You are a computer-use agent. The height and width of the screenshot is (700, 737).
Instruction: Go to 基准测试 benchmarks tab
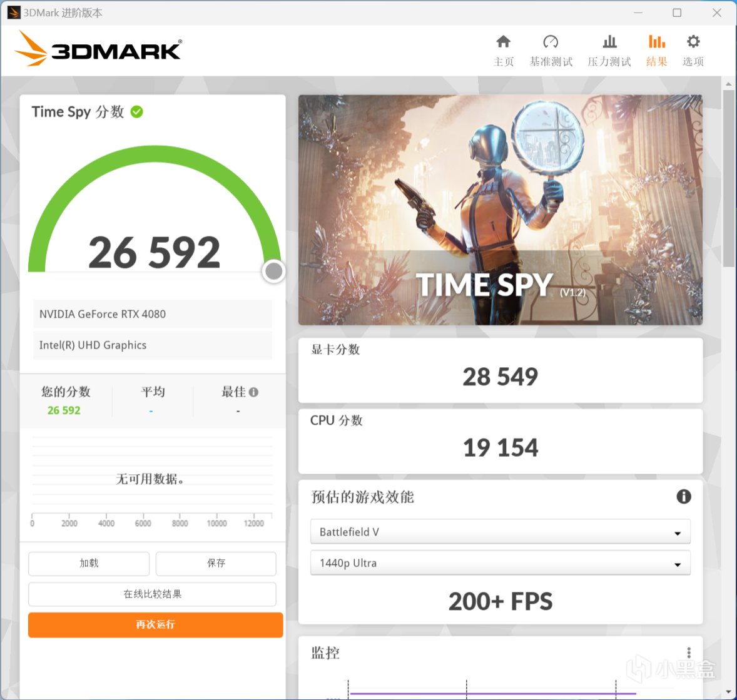point(551,51)
